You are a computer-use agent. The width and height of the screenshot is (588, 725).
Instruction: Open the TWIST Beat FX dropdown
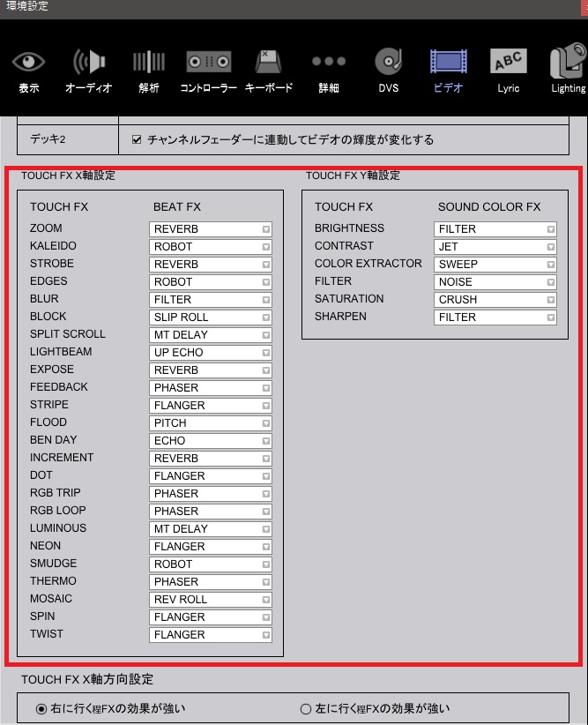tap(211, 634)
